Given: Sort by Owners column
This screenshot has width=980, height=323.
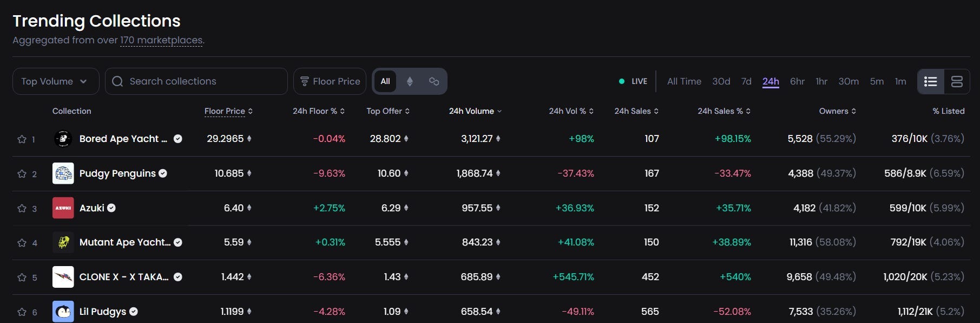Looking at the screenshot, I should (838, 111).
